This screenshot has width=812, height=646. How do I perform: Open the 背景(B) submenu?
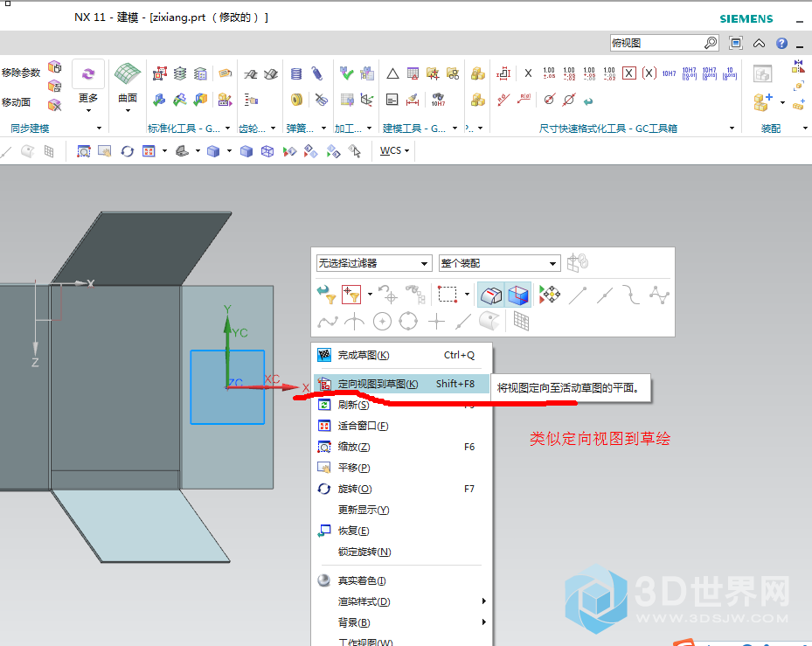pos(402,622)
